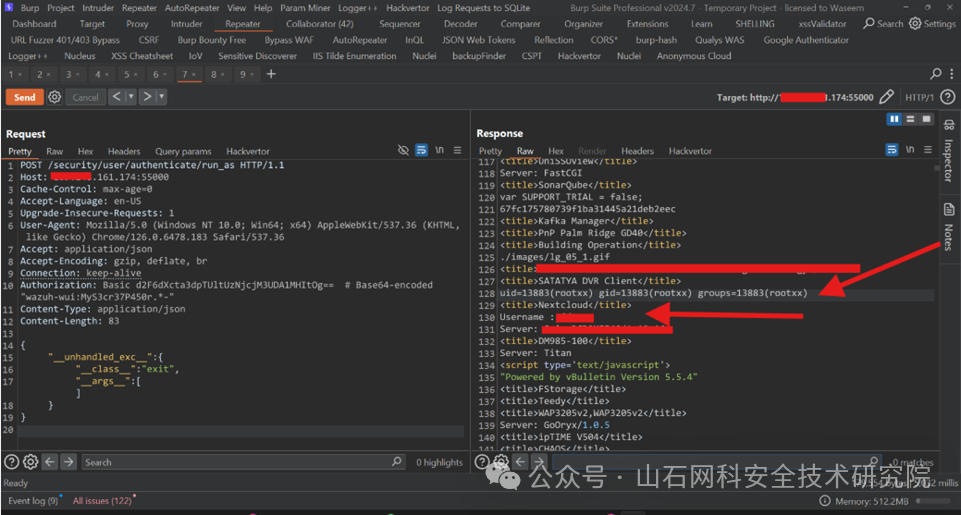Close Repeater tab 9

pyautogui.click(x=251, y=75)
